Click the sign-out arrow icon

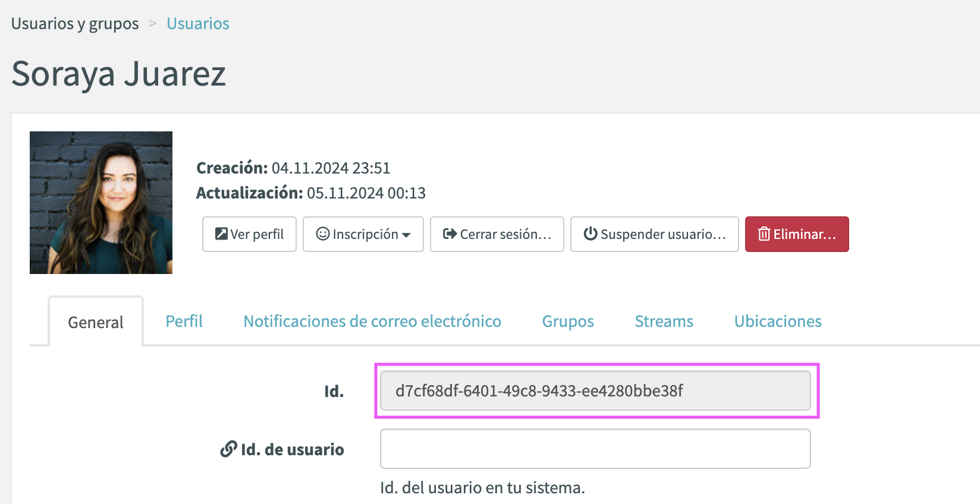pyautogui.click(x=450, y=234)
